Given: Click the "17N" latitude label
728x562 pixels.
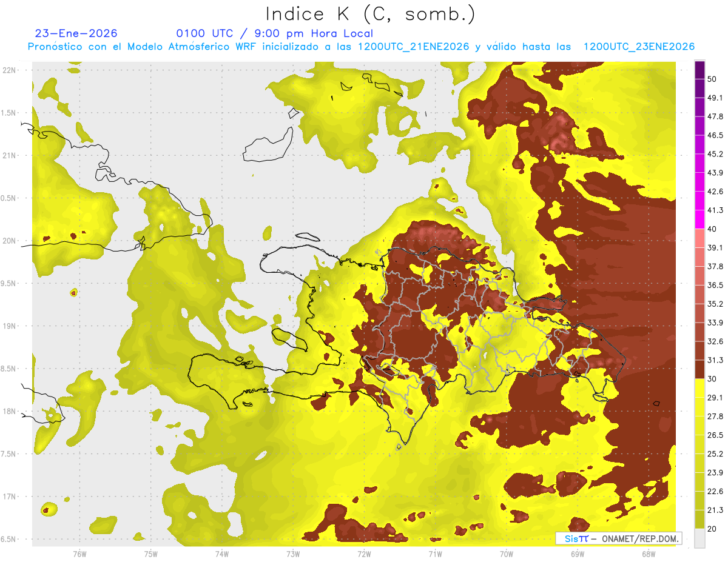Looking at the screenshot, I should point(9,497).
